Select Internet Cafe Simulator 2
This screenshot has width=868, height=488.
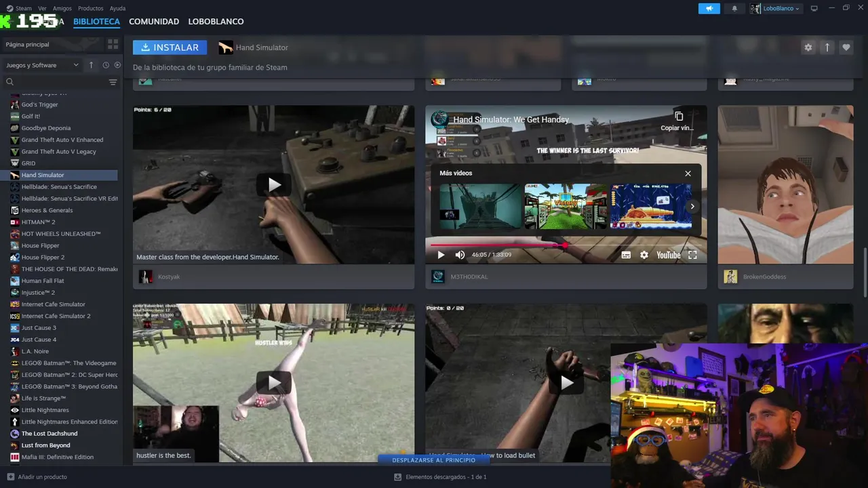[x=64, y=316]
